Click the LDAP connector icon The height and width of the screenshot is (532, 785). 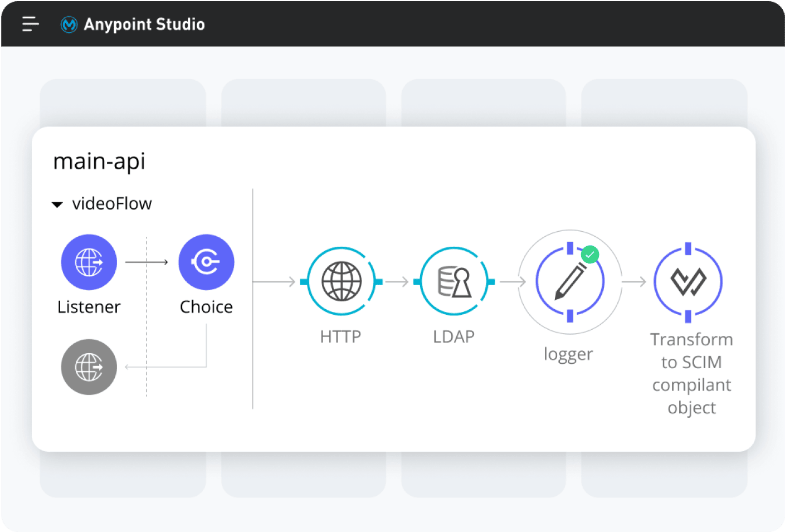pos(454,281)
